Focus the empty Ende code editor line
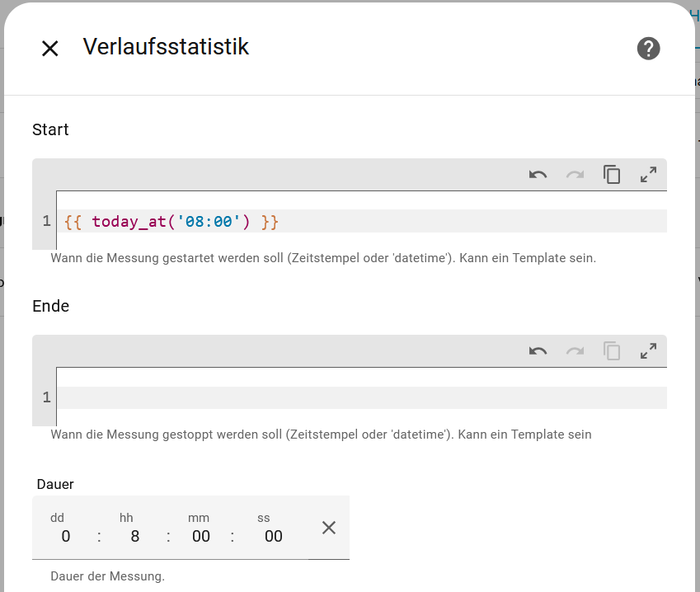Viewport: 700px width, 592px height. (361, 397)
